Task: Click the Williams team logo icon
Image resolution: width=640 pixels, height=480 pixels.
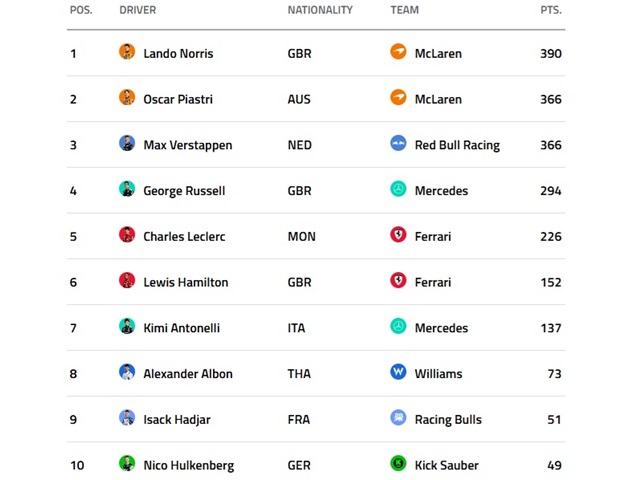Action: [x=398, y=373]
